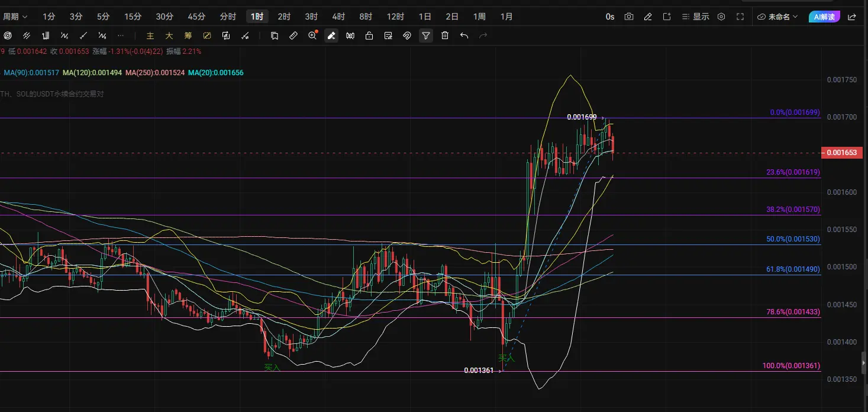Image resolution: width=868 pixels, height=412 pixels.
Task: Toggle the drawing lock icon
Action: 369,36
